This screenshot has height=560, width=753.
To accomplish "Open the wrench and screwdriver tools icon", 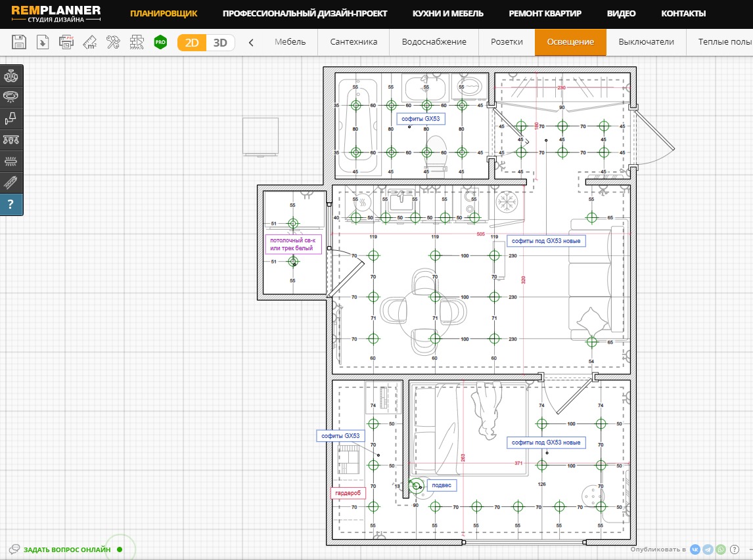I will point(113,42).
